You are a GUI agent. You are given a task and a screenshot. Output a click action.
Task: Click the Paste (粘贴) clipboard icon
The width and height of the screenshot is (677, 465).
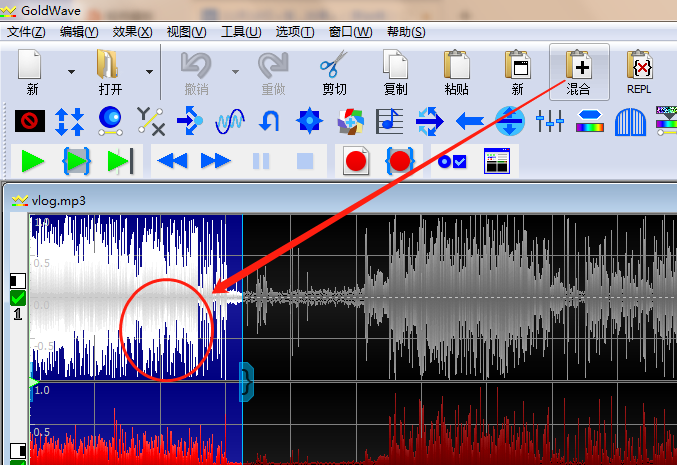point(456,73)
